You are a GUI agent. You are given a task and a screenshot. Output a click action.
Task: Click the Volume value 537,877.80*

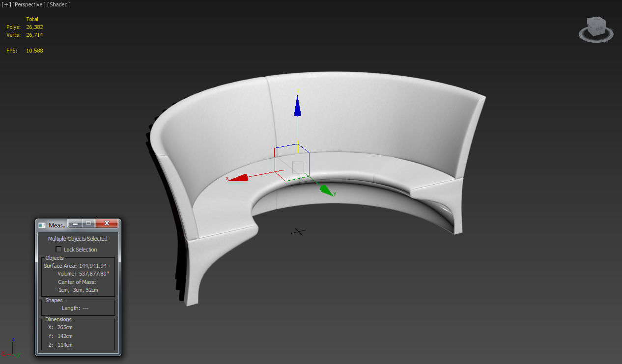point(94,274)
